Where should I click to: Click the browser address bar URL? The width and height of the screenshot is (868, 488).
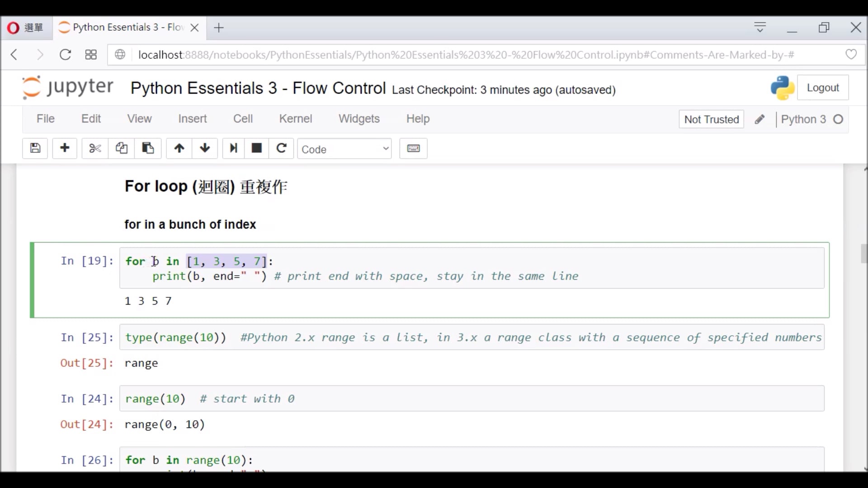tap(466, 55)
